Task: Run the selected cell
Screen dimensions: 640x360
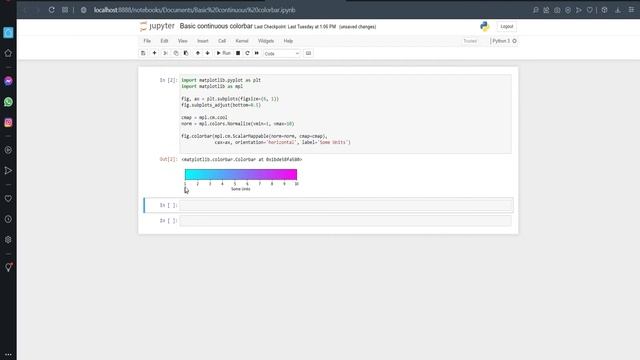Action: 224,53
